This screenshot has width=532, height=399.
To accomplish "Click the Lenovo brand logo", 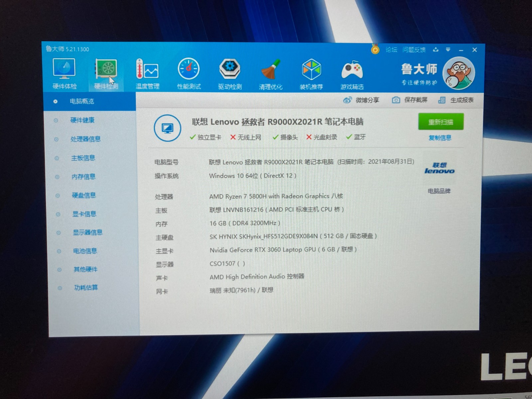I will [439, 168].
